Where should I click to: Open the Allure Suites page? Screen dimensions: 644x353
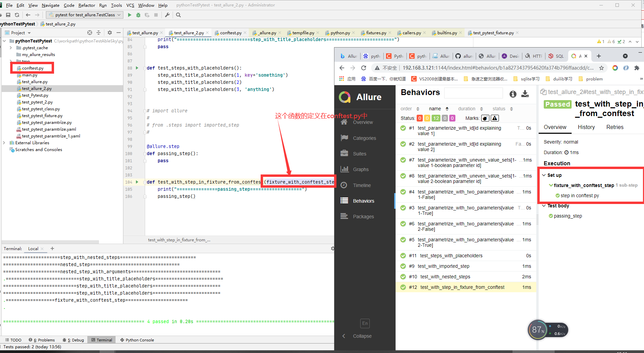[353, 154]
